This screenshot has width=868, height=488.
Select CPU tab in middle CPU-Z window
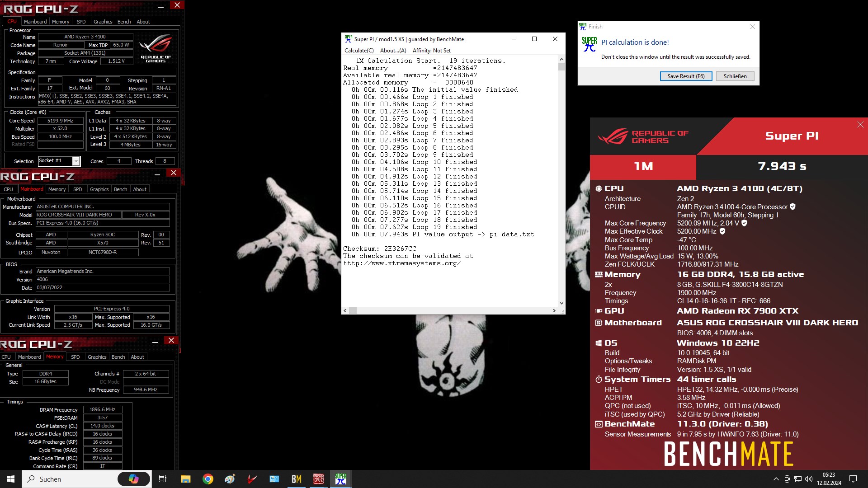[x=9, y=189]
